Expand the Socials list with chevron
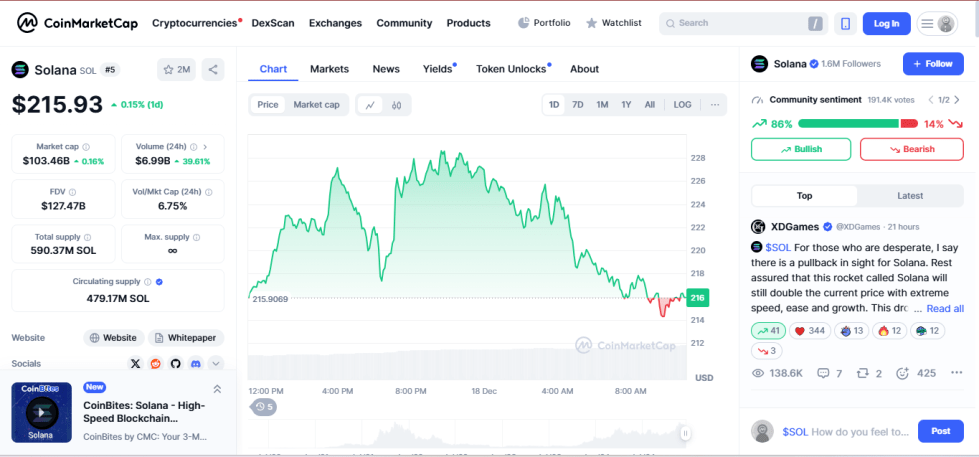The width and height of the screenshot is (979, 457). (x=215, y=364)
